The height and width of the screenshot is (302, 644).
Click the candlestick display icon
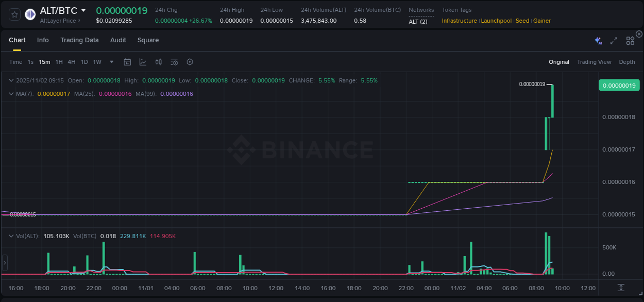pos(158,62)
